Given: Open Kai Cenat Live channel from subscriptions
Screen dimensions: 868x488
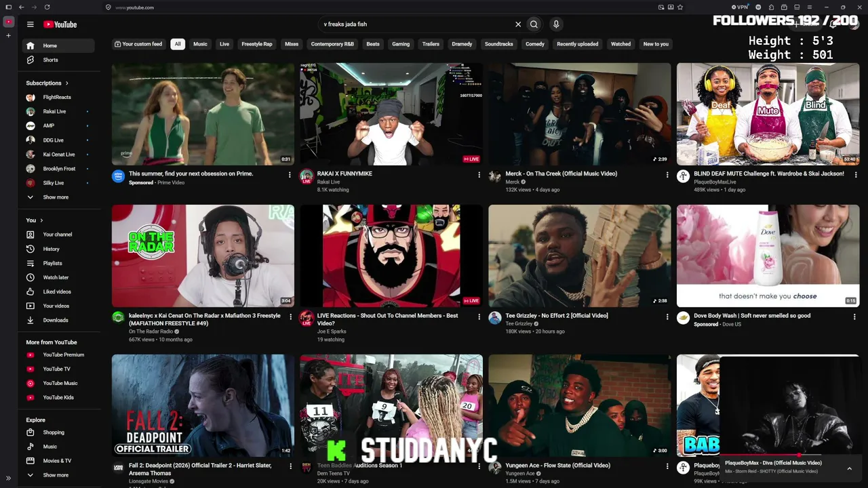Looking at the screenshot, I should 59,155.
